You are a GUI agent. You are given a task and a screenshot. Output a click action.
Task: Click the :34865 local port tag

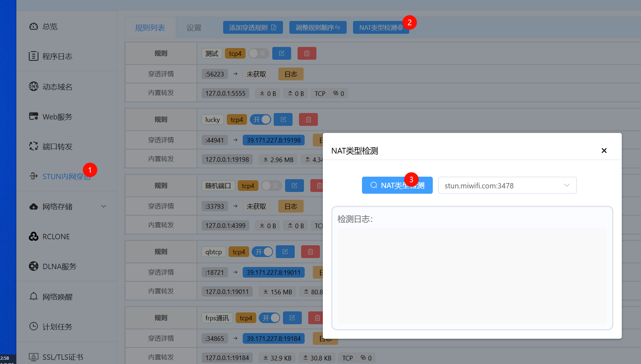click(215, 338)
